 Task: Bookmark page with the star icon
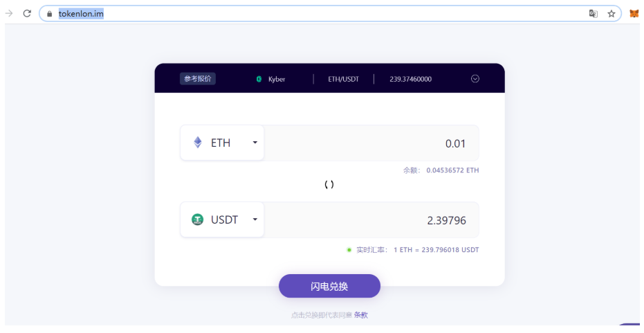tap(611, 14)
